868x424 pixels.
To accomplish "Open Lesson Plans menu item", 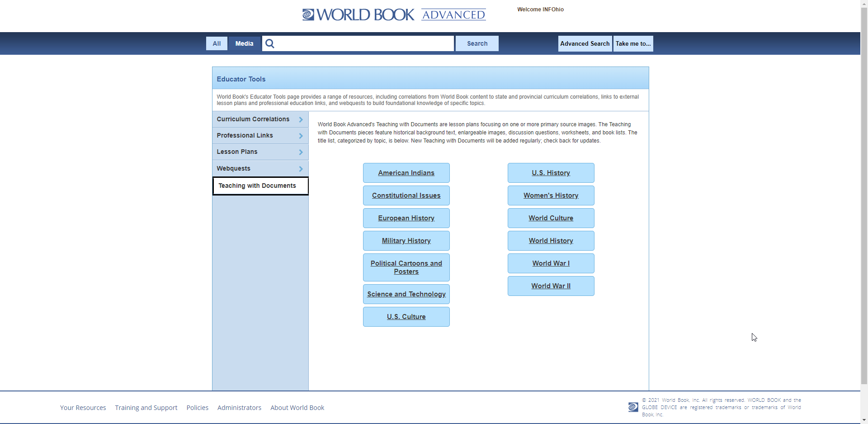I will pyautogui.click(x=260, y=152).
